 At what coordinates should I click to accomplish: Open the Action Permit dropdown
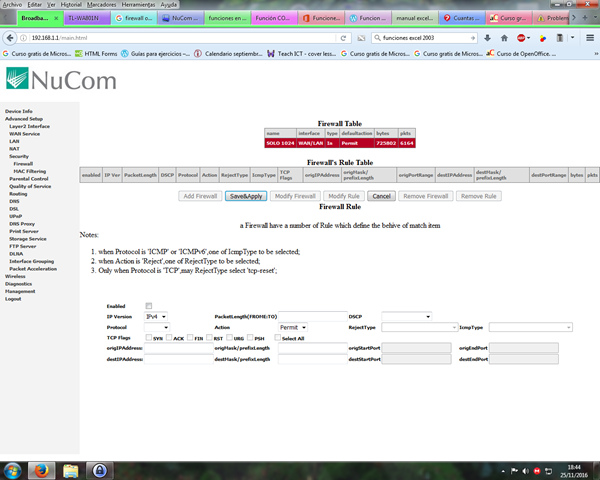tap(293, 327)
